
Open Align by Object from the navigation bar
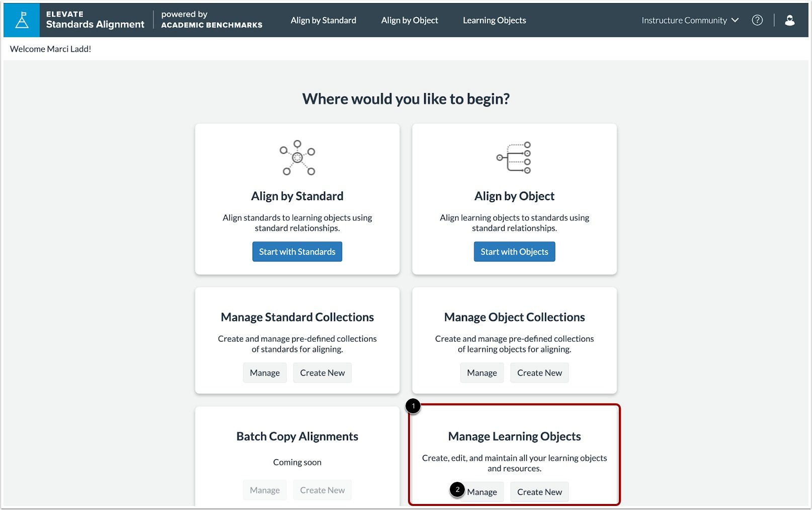tap(410, 20)
